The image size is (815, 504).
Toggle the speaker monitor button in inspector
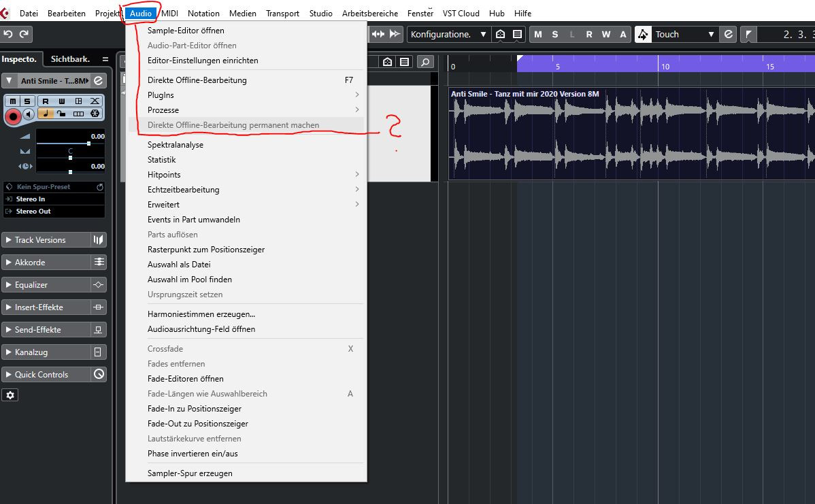pyautogui.click(x=29, y=114)
